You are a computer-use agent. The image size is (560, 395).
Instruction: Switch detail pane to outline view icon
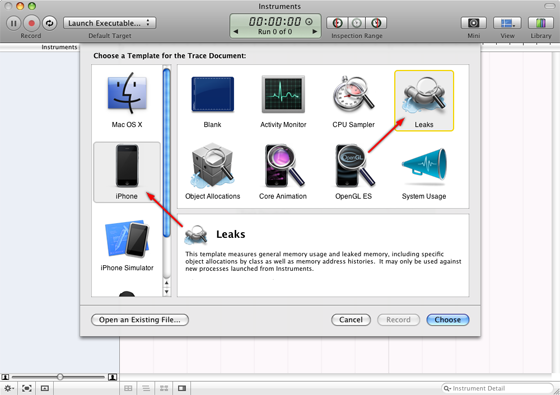146,388
